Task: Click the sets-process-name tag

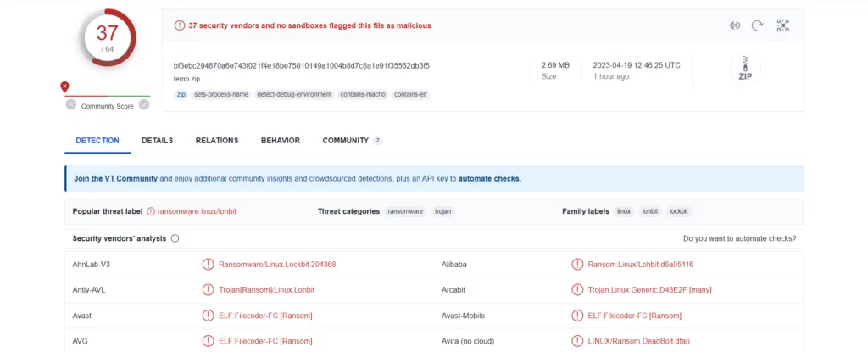Action: pos(221,95)
